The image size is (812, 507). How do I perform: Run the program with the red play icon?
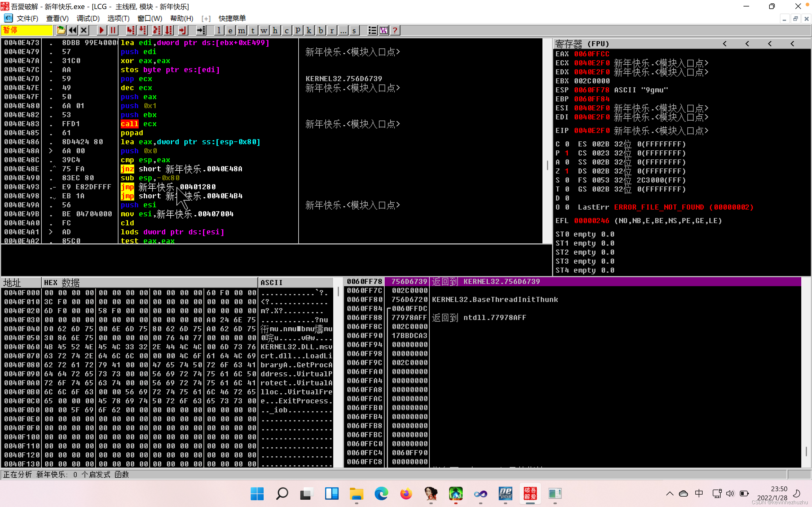click(x=101, y=30)
